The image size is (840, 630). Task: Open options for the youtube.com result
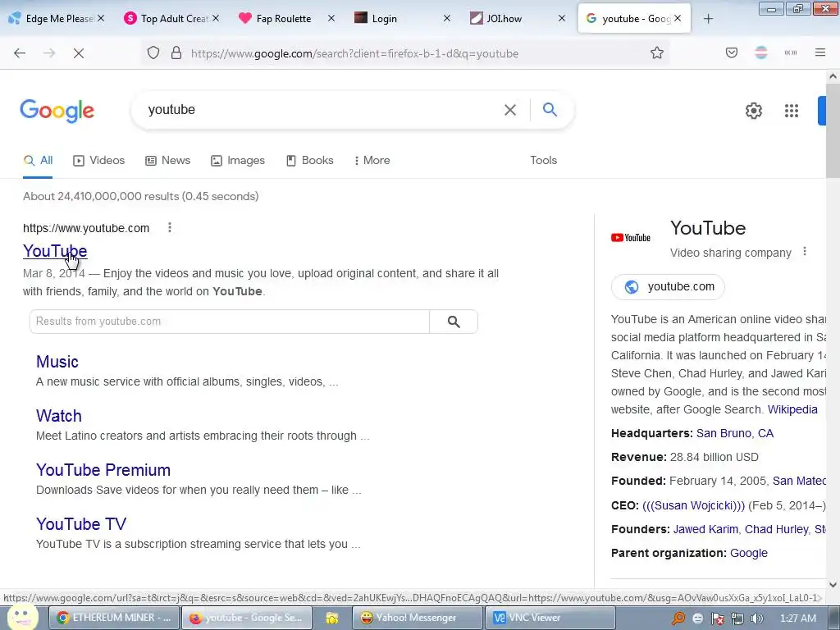pos(170,228)
